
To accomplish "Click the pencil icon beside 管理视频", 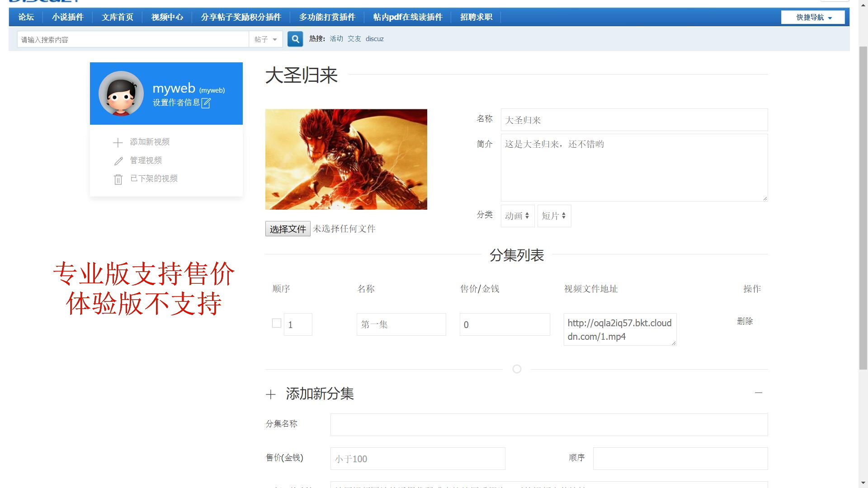I will click(118, 161).
